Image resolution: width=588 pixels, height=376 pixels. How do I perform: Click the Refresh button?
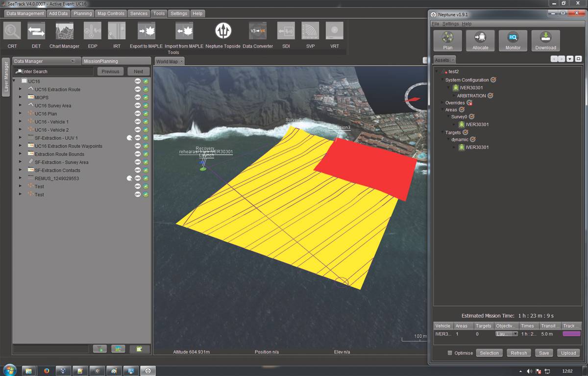pyautogui.click(x=518, y=353)
